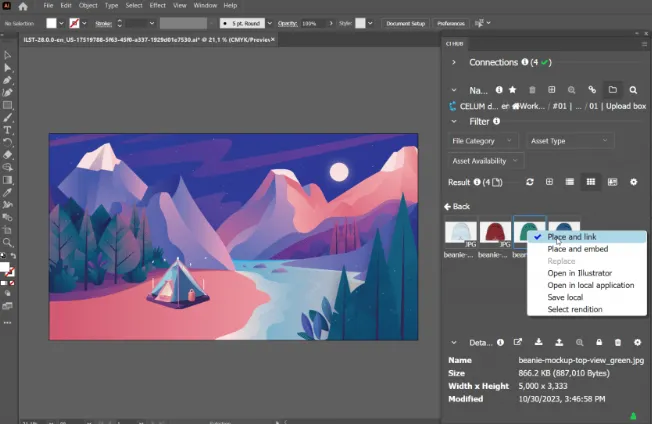This screenshot has height=424, width=652.
Task: Click the folder browse icon in navigation
Action: point(612,90)
